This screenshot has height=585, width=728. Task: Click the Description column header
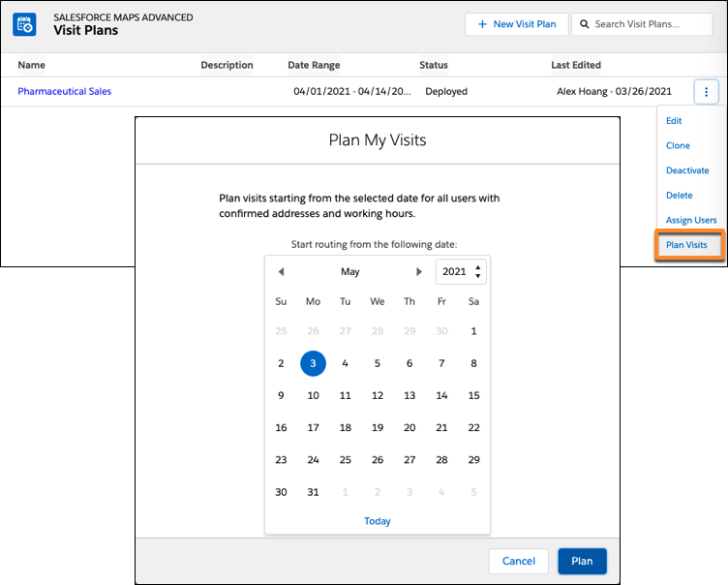(x=227, y=65)
